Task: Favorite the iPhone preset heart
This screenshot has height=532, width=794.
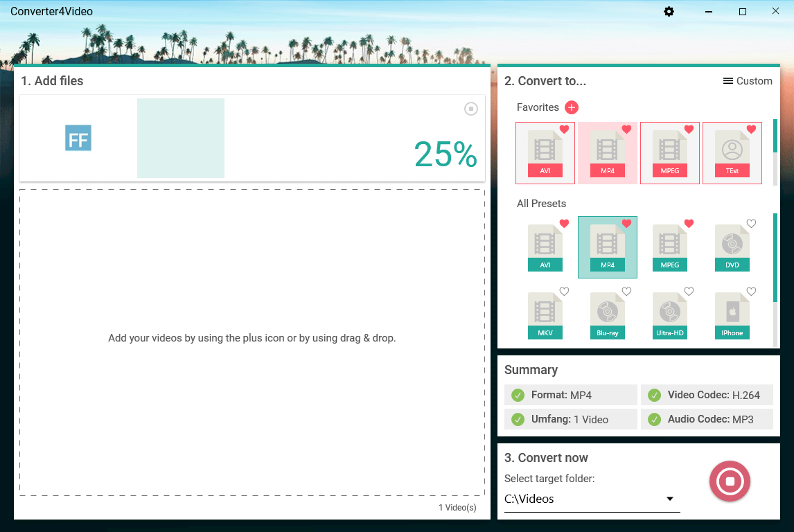Action: click(x=752, y=291)
